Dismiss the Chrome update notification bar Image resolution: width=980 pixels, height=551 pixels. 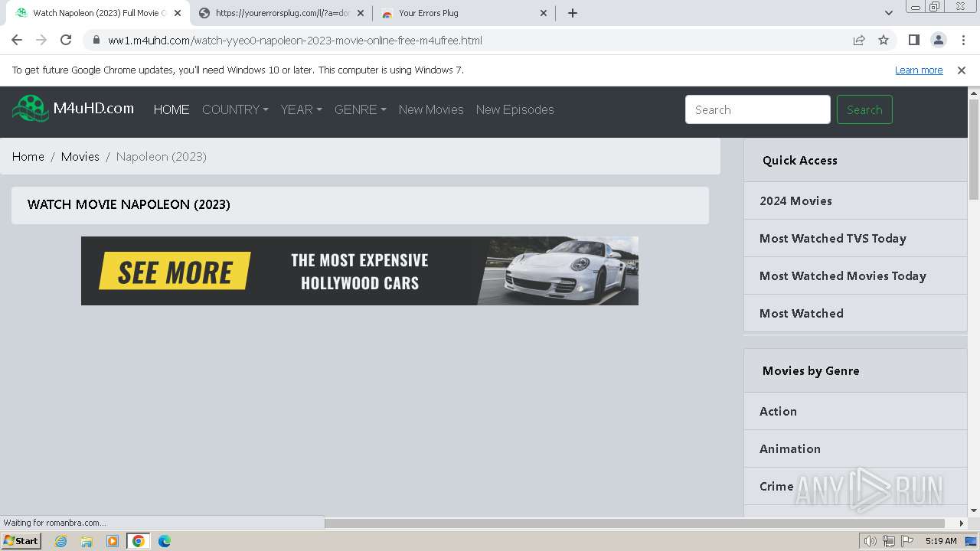click(962, 70)
